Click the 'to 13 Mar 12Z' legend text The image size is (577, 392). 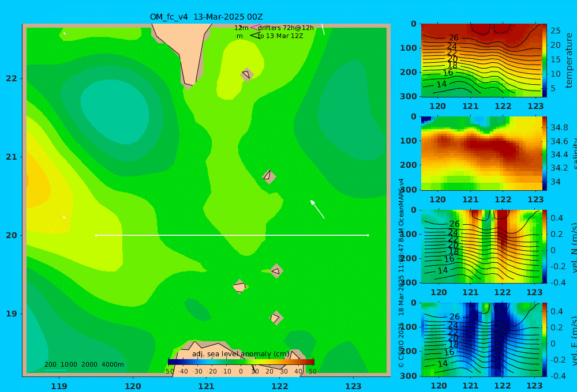[x=280, y=36]
